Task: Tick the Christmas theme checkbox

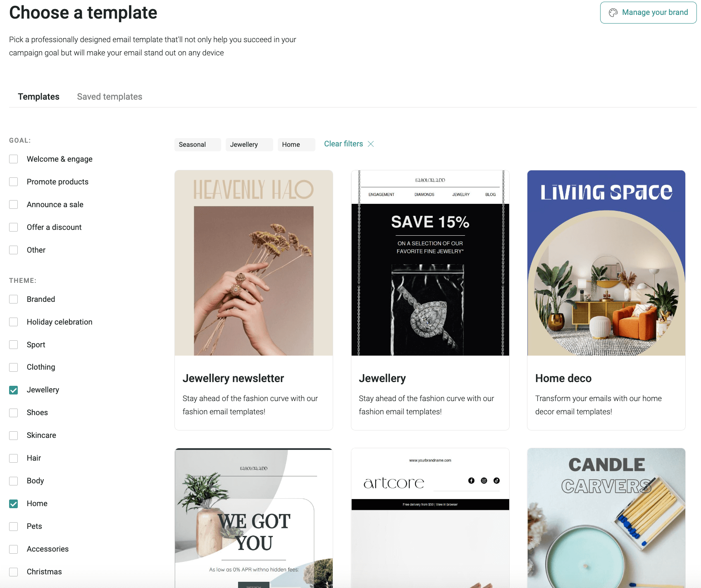Action: click(14, 572)
